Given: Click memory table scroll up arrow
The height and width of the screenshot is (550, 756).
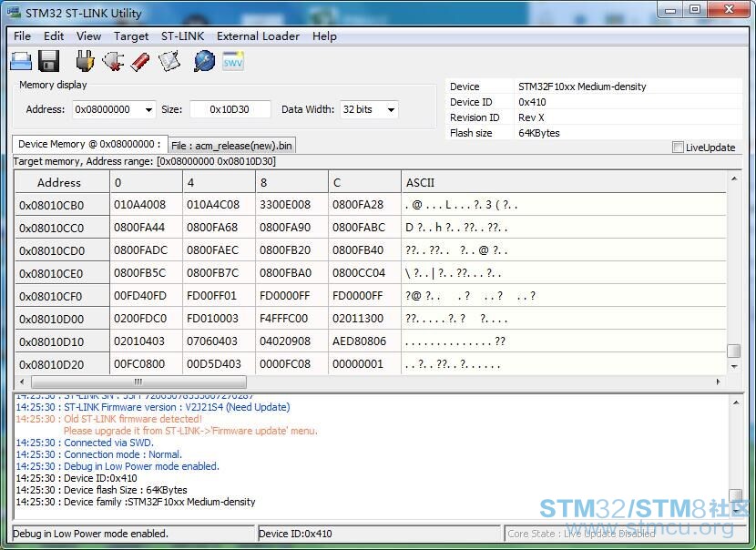Looking at the screenshot, I should point(734,178).
